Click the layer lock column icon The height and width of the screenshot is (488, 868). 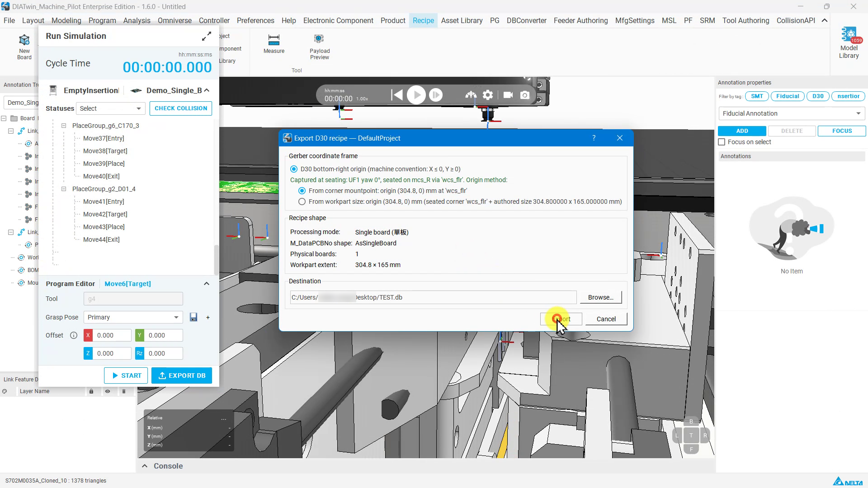91,391
